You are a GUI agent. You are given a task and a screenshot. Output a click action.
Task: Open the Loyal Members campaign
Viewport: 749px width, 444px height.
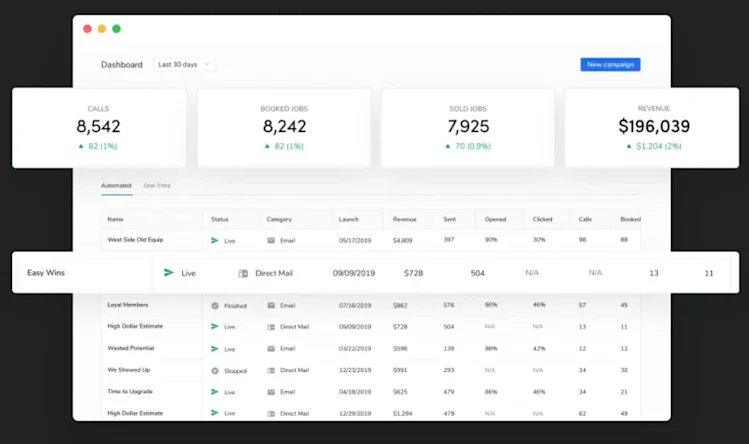coord(128,304)
